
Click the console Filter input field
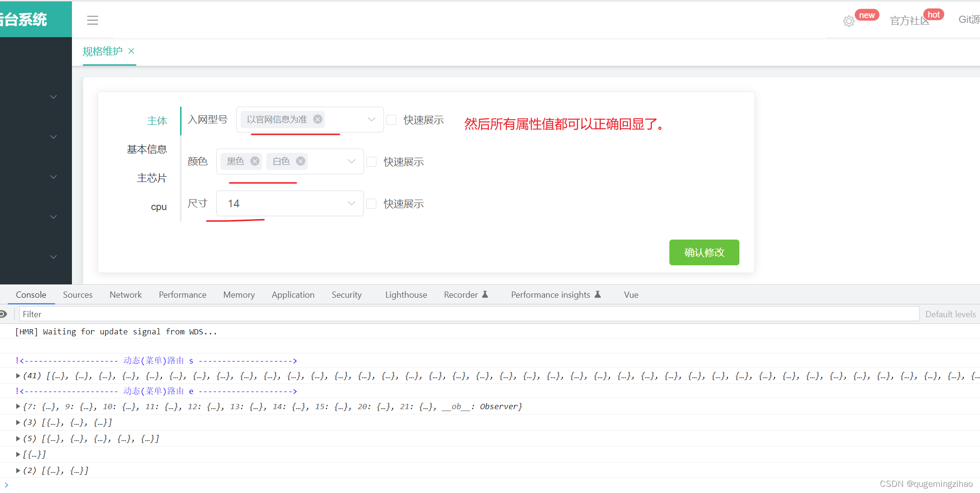[x=469, y=314]
